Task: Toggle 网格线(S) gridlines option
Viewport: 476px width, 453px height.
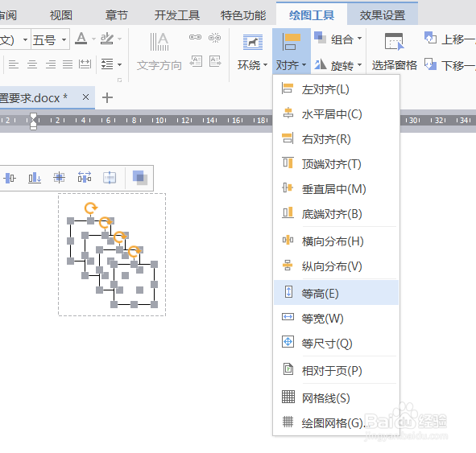Action: coord(336,397)
